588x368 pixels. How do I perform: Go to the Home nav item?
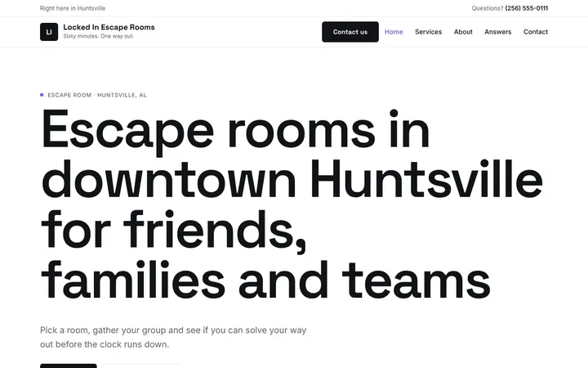[x=394, y=32]
